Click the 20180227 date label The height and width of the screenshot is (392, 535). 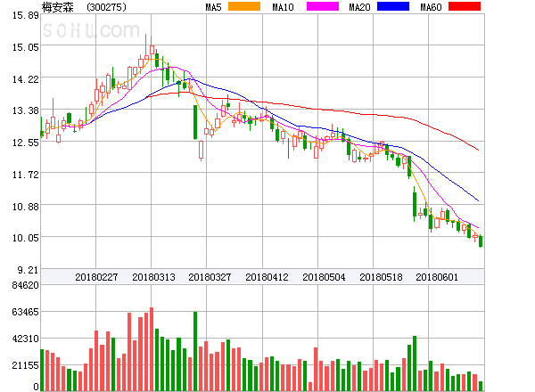[96, 277]
